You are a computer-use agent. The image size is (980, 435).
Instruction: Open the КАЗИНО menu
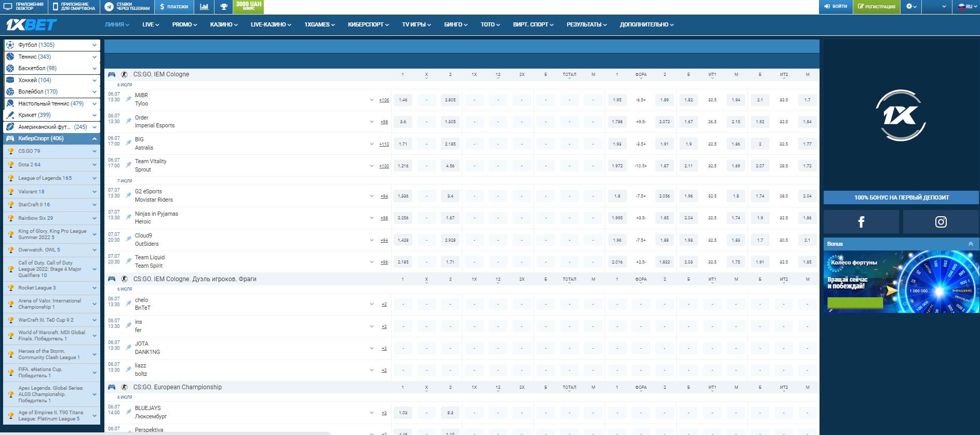(224, 24)
